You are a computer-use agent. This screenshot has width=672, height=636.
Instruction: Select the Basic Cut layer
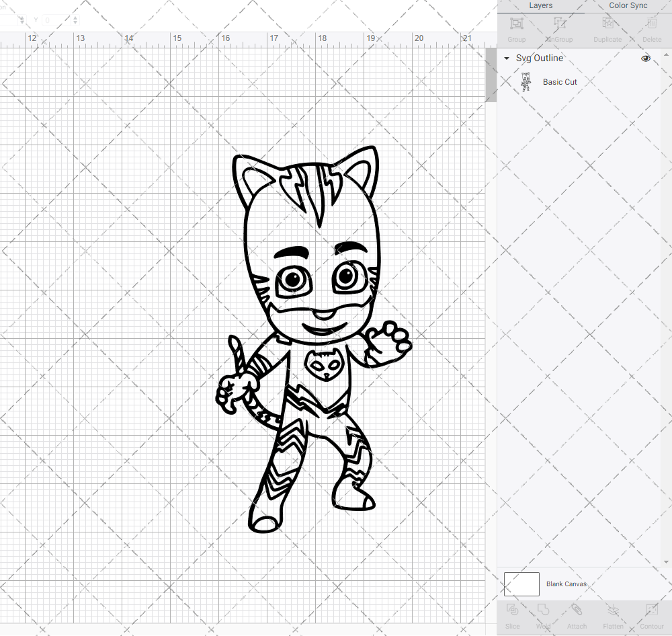click(560, 81)
